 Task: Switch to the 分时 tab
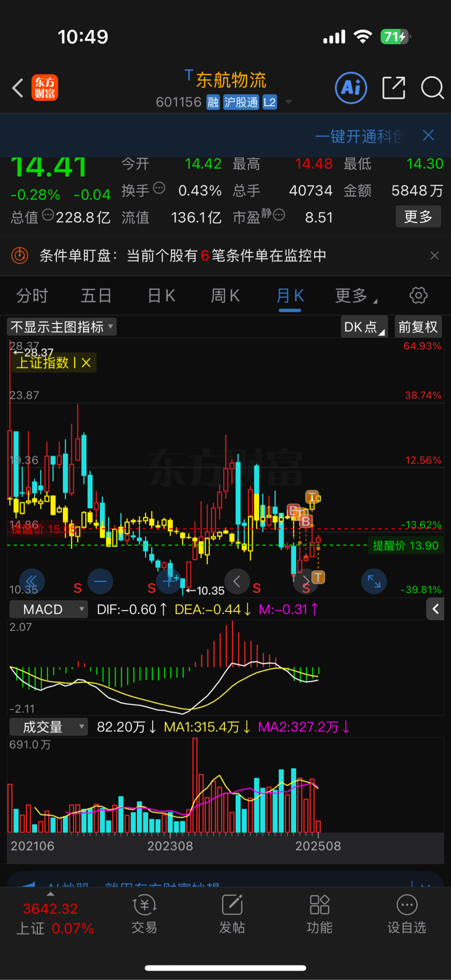click(32, 296)
